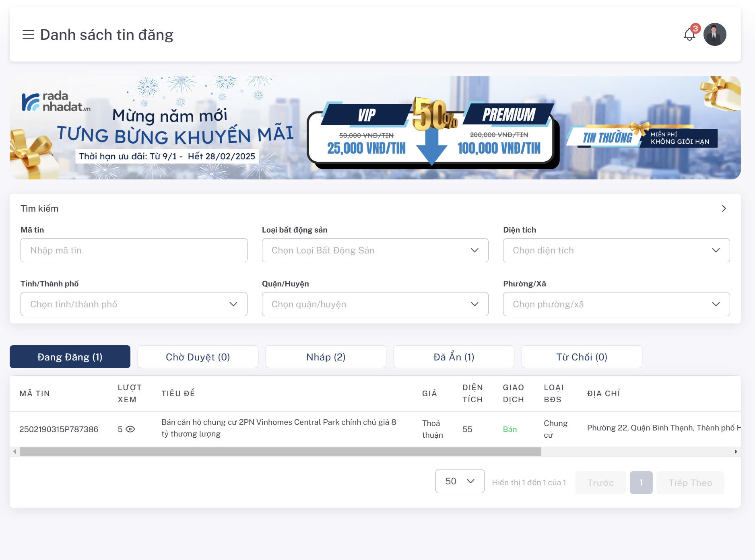
Task: Click the GIÁ column header
Action: 429,393
